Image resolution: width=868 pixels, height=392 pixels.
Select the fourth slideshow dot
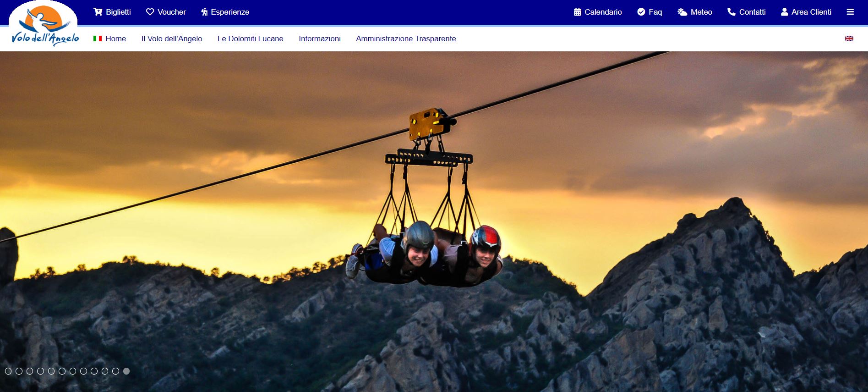pyautogui.click(x=40, y=371)
